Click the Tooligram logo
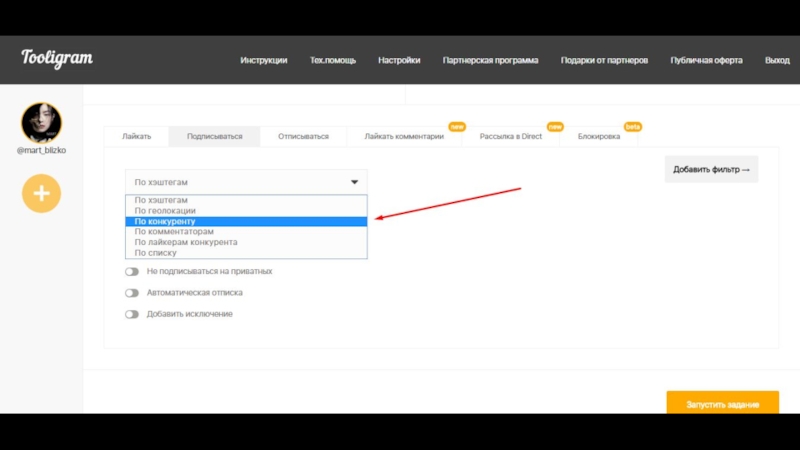Screen dimensions: 800x450 [56, 58]
